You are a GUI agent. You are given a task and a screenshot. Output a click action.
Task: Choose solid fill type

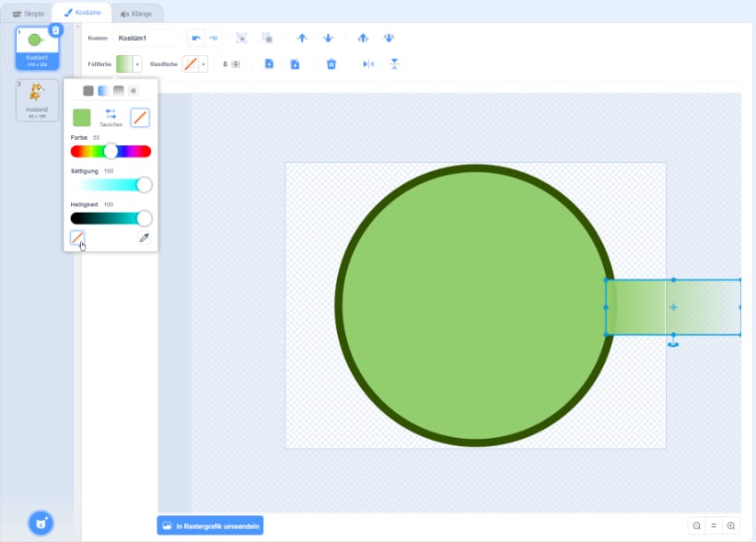(x=88, y=91)
